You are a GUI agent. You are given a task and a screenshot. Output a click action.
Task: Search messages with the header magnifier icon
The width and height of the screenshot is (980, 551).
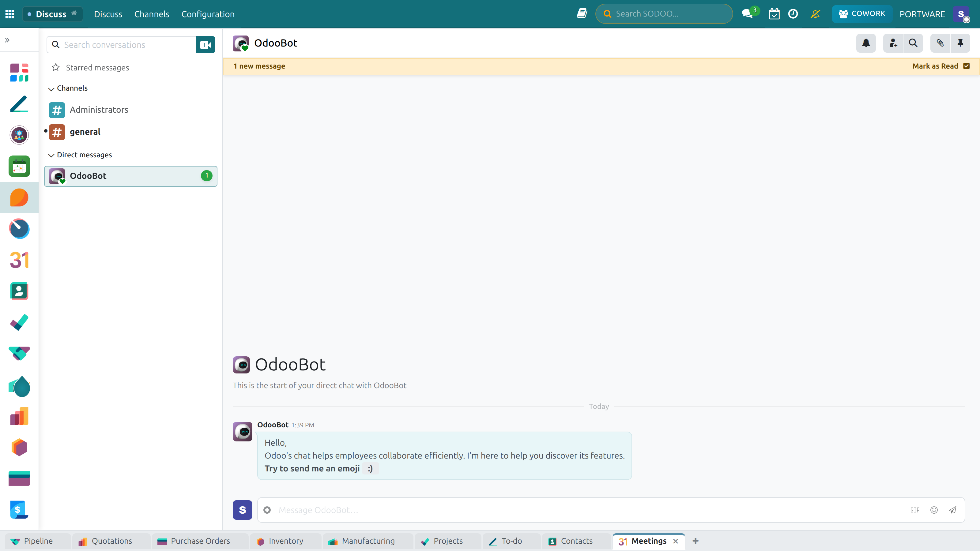click(913, 43)
